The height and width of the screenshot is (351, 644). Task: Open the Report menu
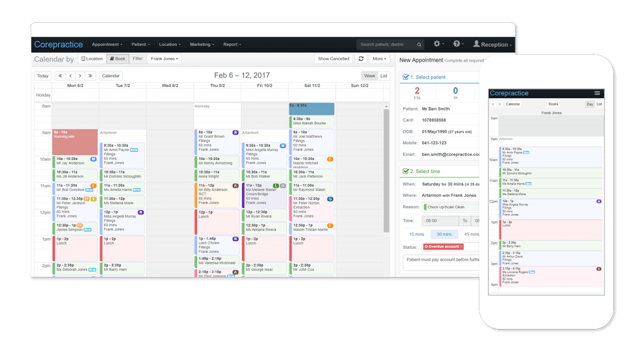point(232,44)
